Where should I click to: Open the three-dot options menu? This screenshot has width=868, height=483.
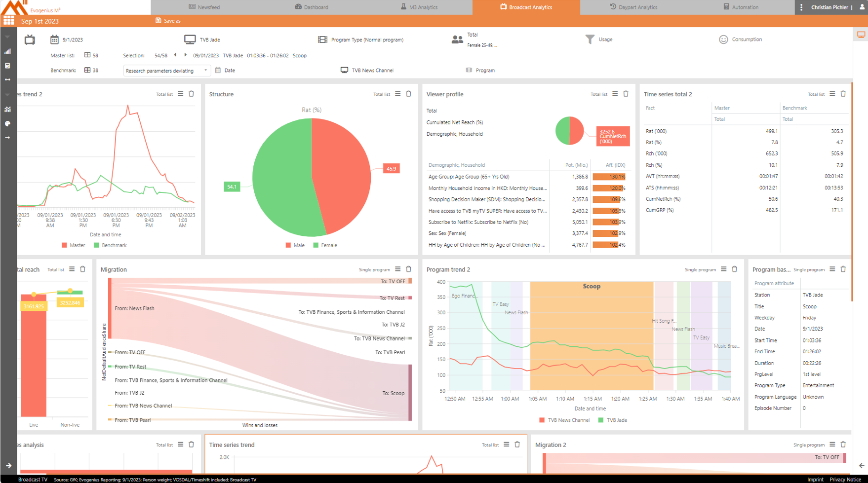[801, 7]
